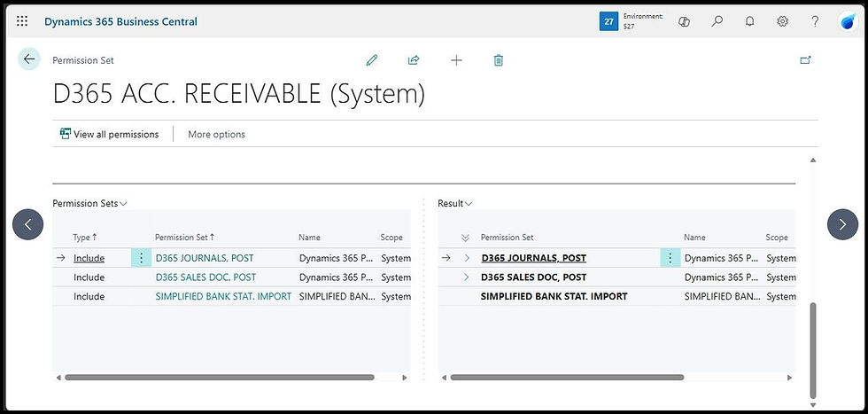Viewport: 868px width, 414px height.
Task: Open the SIMPLIFIED BANK STAT. IMPORT link
Action: pyautogui.click(x=223, y=296)
